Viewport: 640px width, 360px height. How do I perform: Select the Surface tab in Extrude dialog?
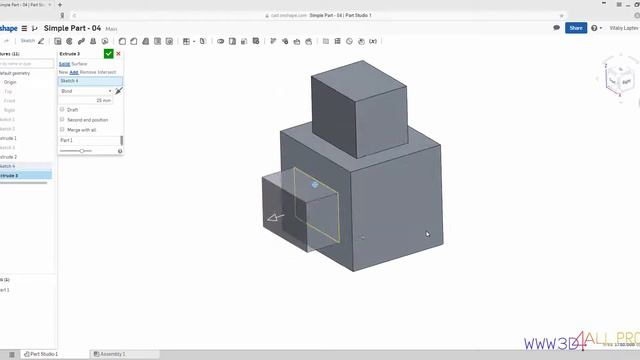click(x=79, y=64)
